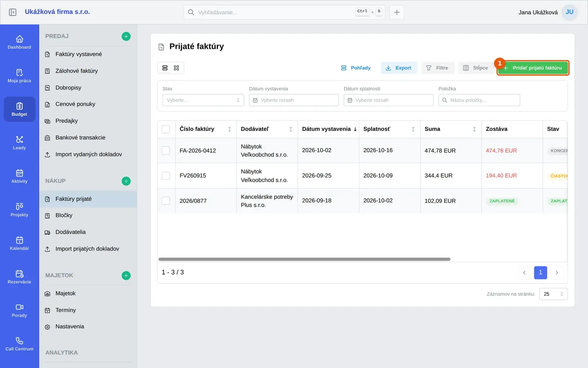Click the plus button next to search
Screen dimensions: 588x368
[397, 12]
